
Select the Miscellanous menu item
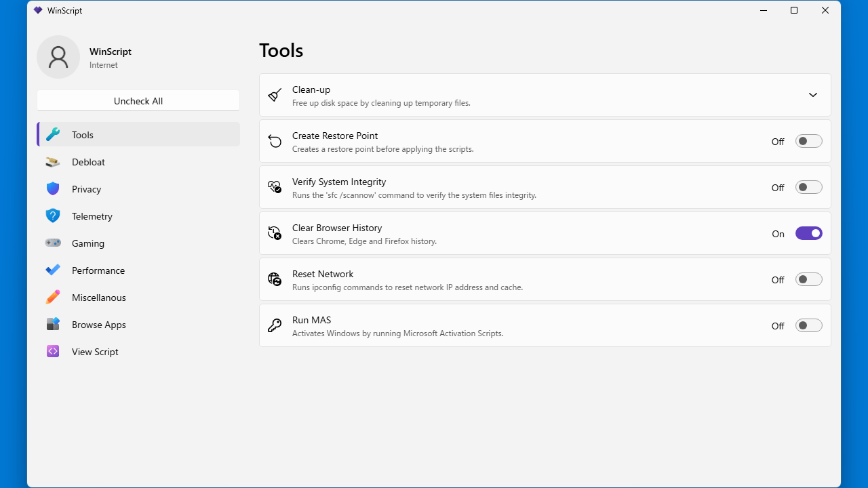[138, 298]
